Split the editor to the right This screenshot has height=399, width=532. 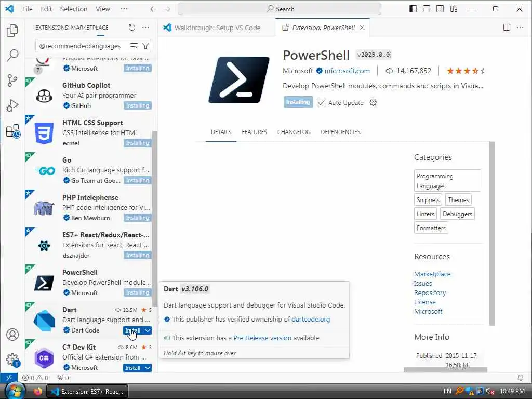pos(507,28)
